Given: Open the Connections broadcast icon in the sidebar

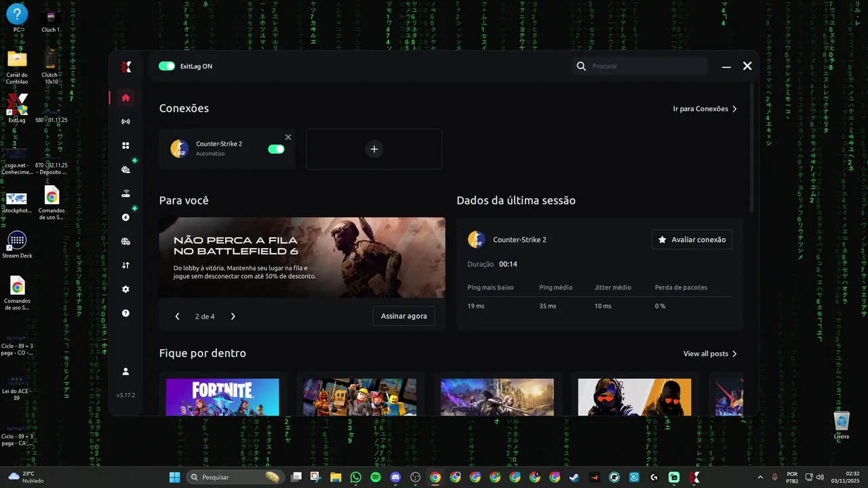Looking at the screenshot, I should coord(125,122).
